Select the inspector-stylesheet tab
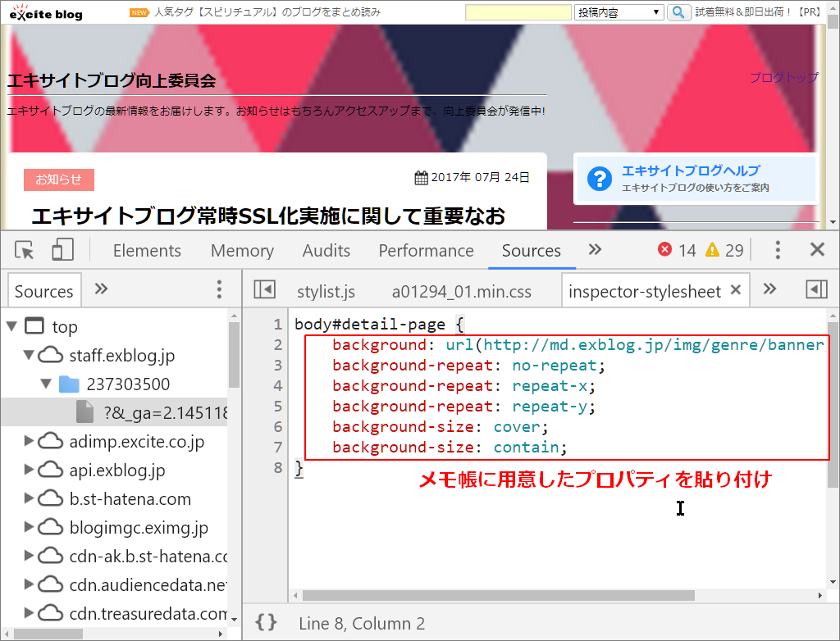Viewport: 840px width, 641px height. tap(645, 292)
